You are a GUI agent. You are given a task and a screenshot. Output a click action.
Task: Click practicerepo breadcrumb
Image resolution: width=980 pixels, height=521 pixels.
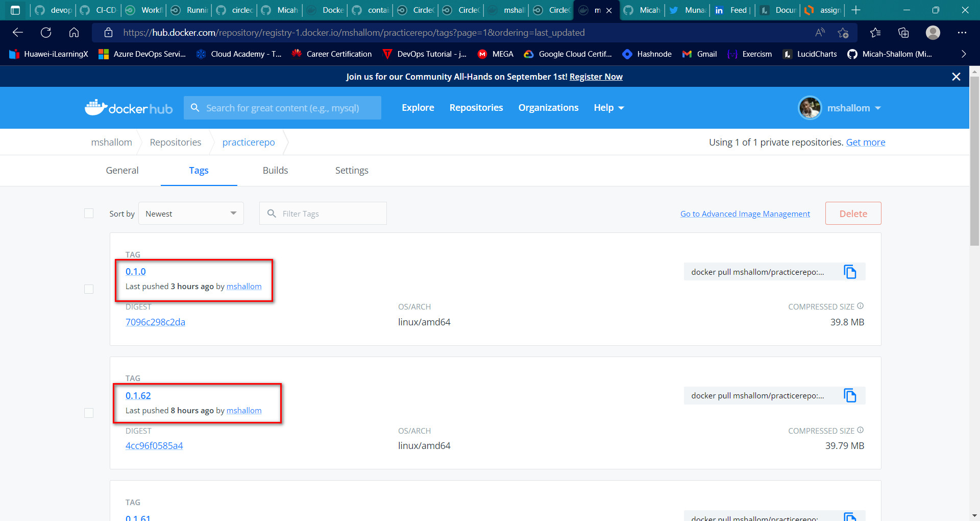pyautogui.click(x=249, y=142)
